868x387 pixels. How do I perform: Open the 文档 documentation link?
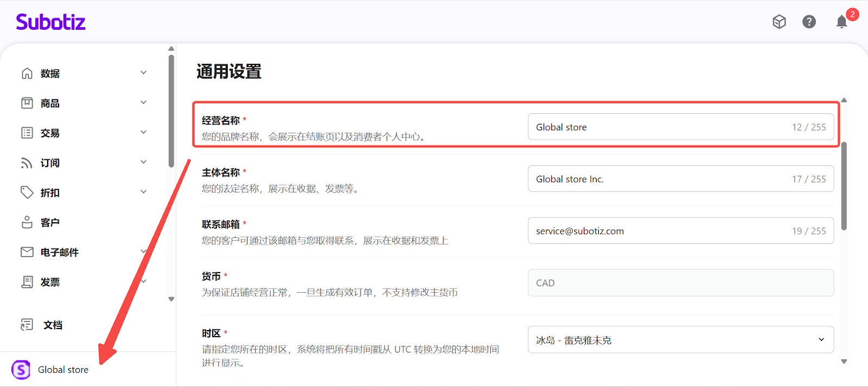point(53,325)
